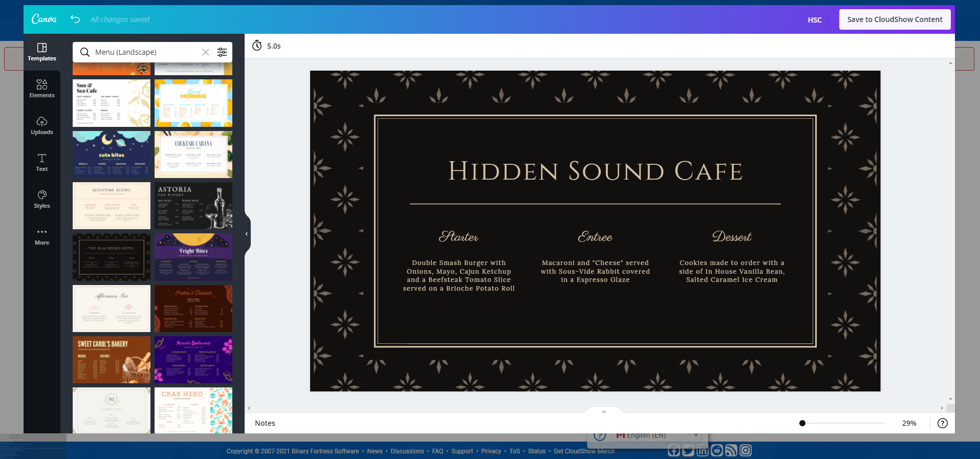Open the More options in the sidebar

pyautogui.click(x=42, y=236)
